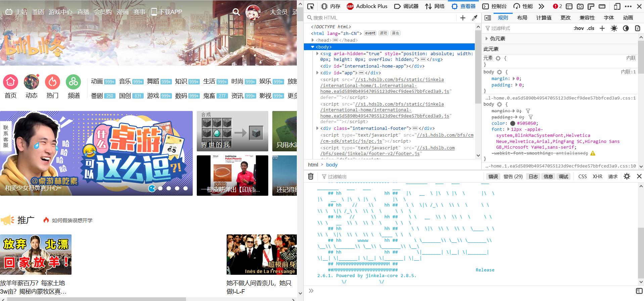This screenshot has width=644, height=301.
Task: Expand the head element node
Action: (313, 40)
